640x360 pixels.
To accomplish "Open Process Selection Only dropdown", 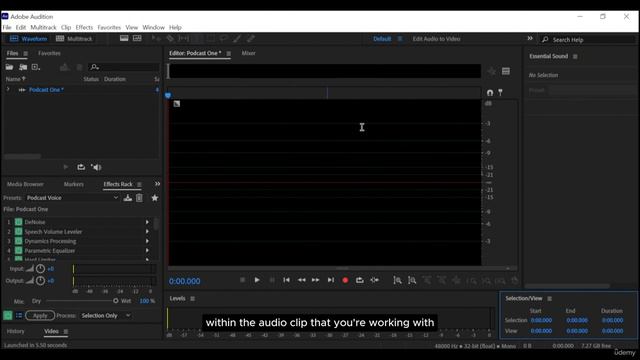I will coord(105,316).
